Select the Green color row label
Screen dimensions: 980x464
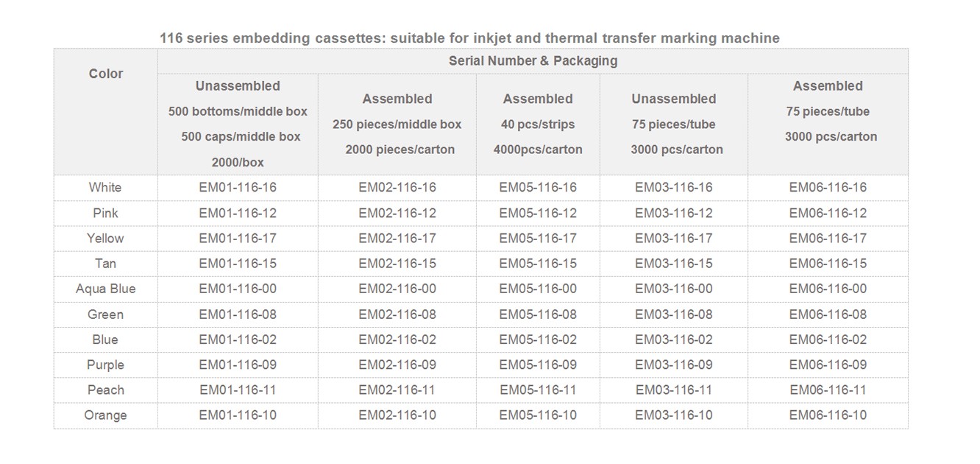point(106,314)
